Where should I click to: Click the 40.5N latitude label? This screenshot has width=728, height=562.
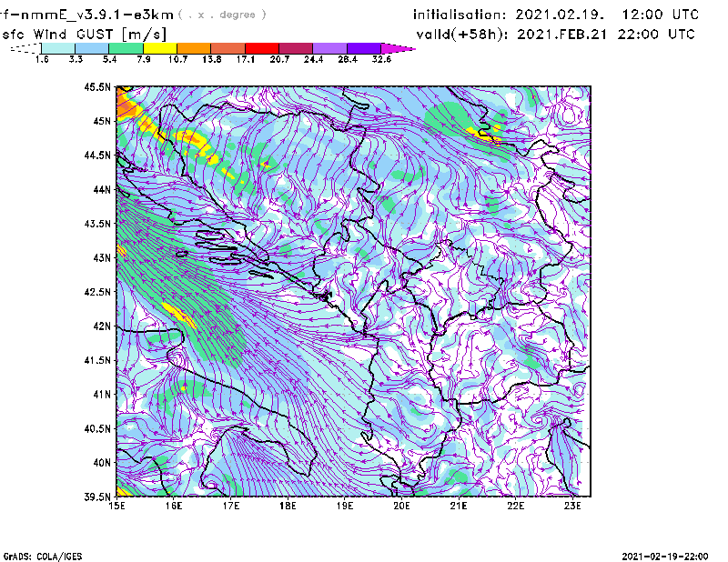[x=97, y=429]
